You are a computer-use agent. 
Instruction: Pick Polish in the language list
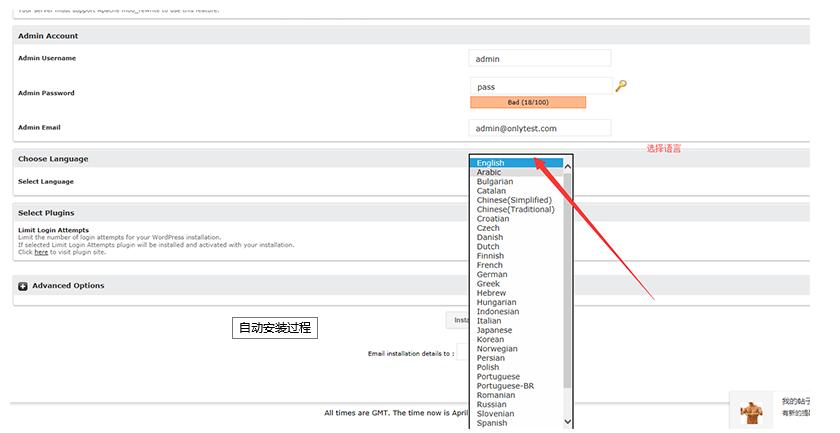tap(516, 367)
